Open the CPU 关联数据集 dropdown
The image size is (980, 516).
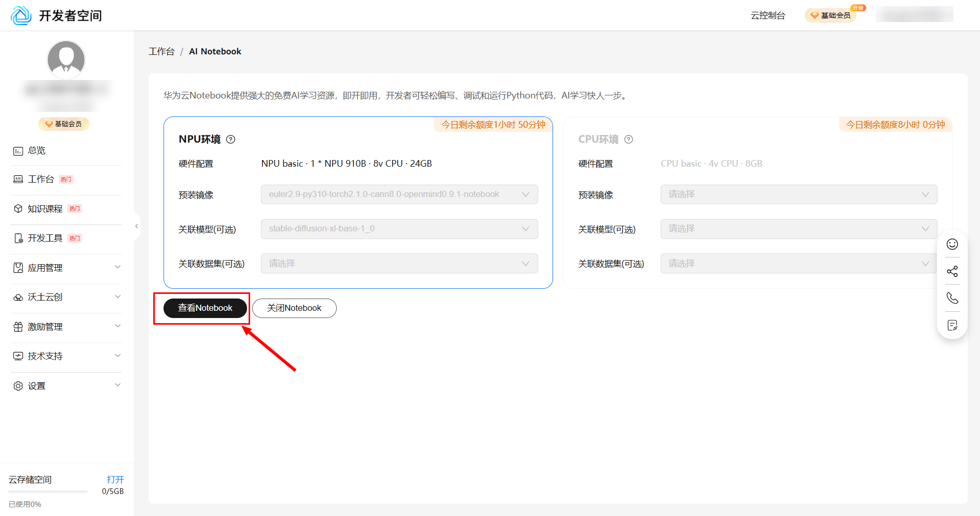click(799, 263)
